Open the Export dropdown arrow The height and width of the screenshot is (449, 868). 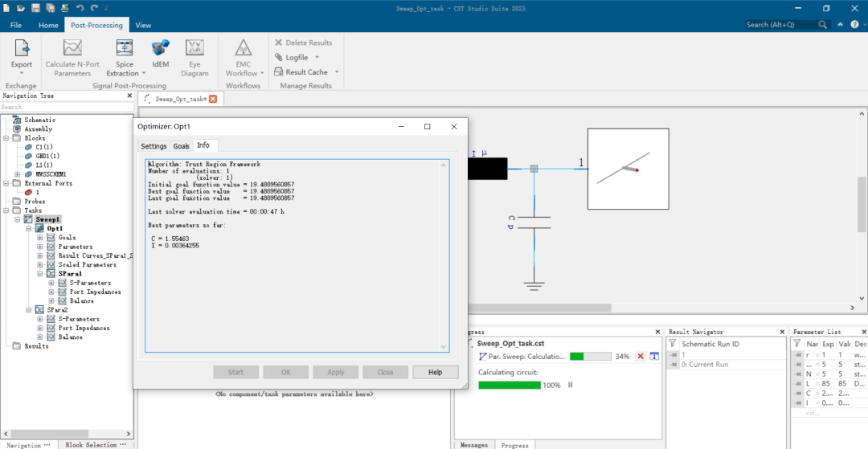(x=22, y=73)
